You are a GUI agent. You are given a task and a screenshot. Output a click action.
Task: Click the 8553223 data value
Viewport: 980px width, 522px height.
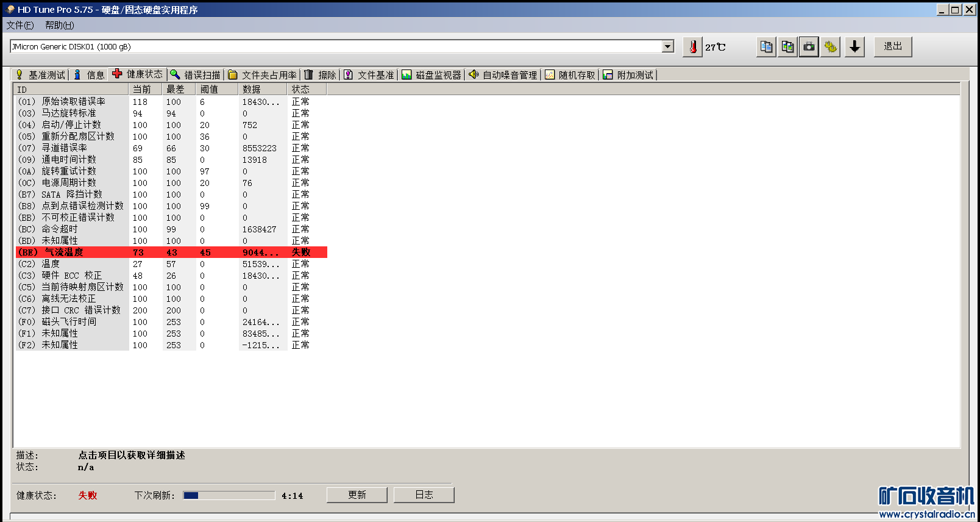click(x=260, y=148)
